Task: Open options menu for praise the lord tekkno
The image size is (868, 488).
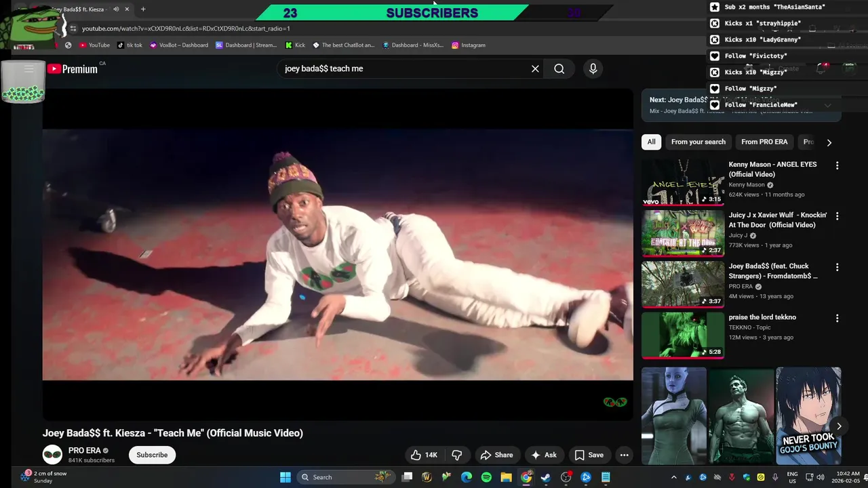Action: (x=837, y=318)
